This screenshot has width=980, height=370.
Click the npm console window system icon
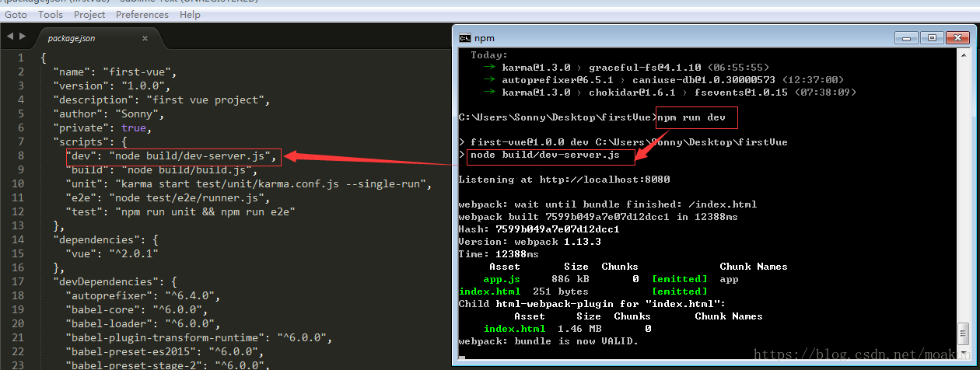pos(464,37)
